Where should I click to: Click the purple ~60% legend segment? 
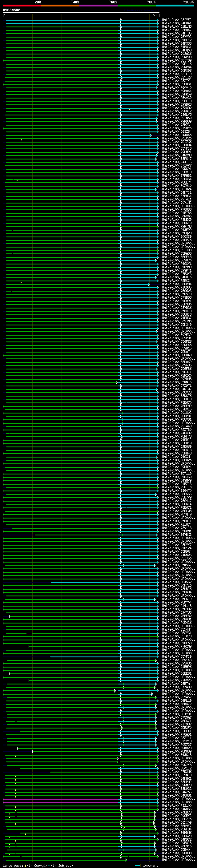click(x=99, y=6)
